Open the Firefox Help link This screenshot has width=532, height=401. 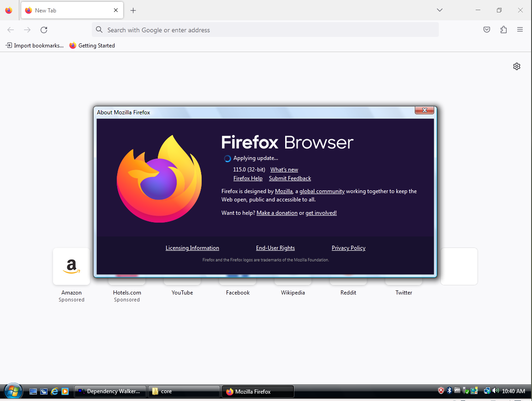coord(248,178)
